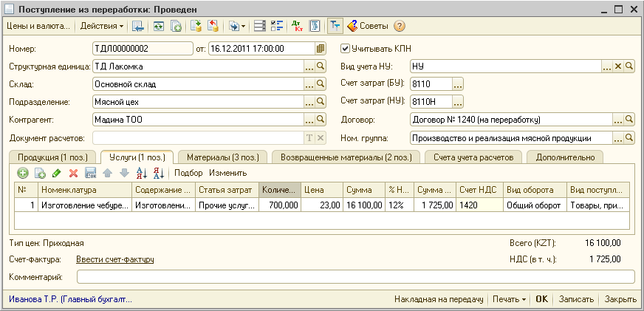Image resolution: width=644 pixels, height=311 pixels.
Task: Click the pencil edit row icon
Action: tap(57, 173)
